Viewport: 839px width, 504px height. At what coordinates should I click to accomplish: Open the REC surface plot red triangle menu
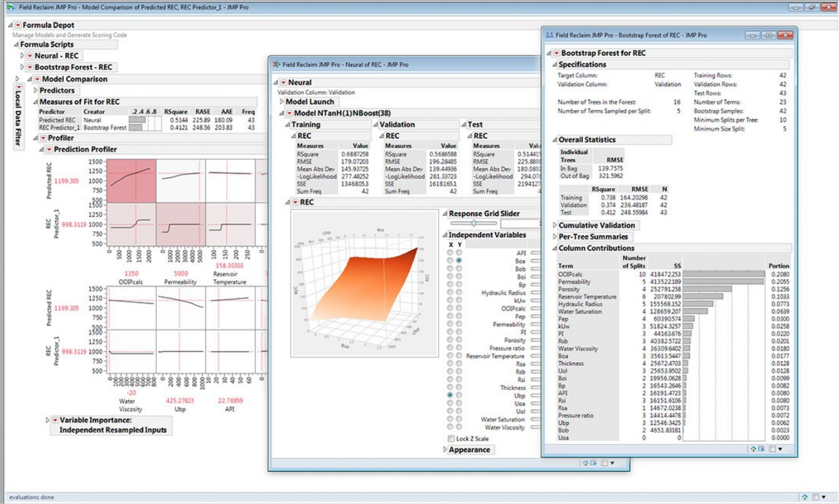point(295,202)
